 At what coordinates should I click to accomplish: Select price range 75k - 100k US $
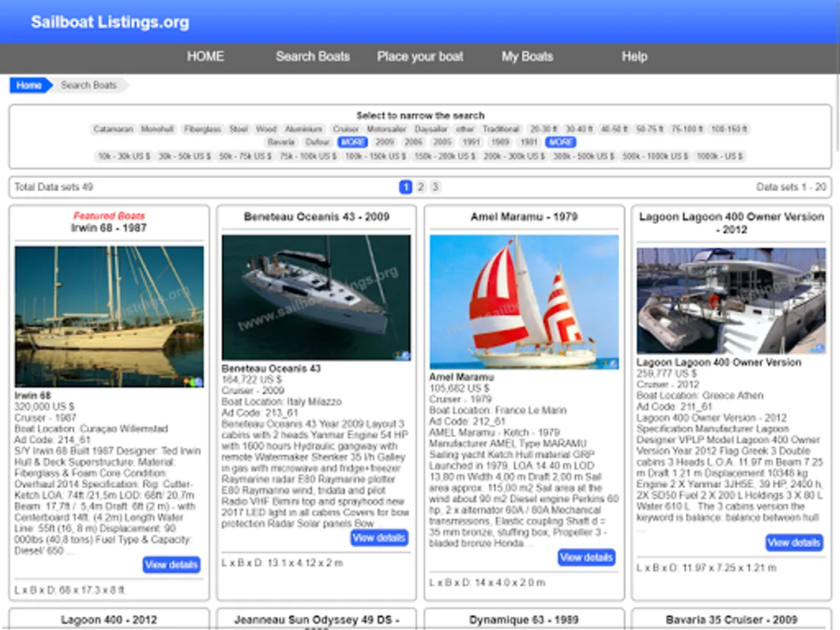[x=308, y=156]
